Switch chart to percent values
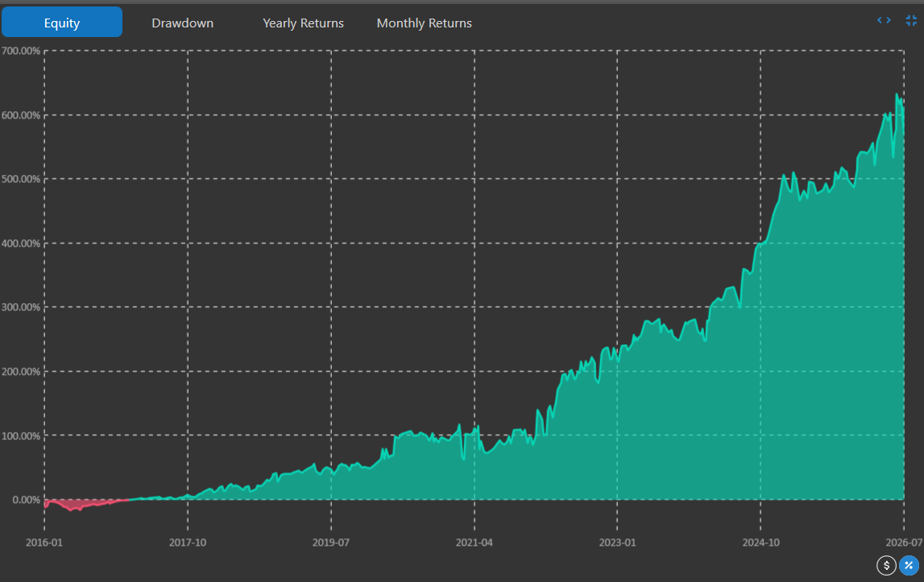This screenshot has width=924, height=582. pyautogui.click(x=909, y=566)
